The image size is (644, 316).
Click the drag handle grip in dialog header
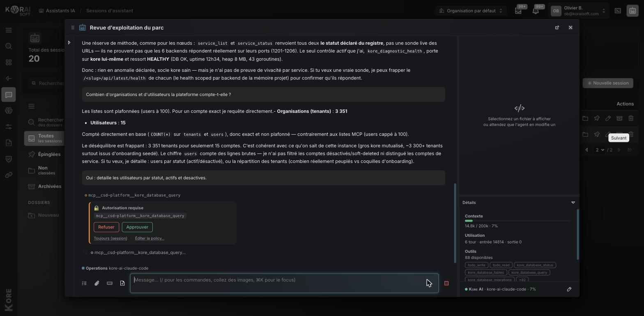click(73, 27)
